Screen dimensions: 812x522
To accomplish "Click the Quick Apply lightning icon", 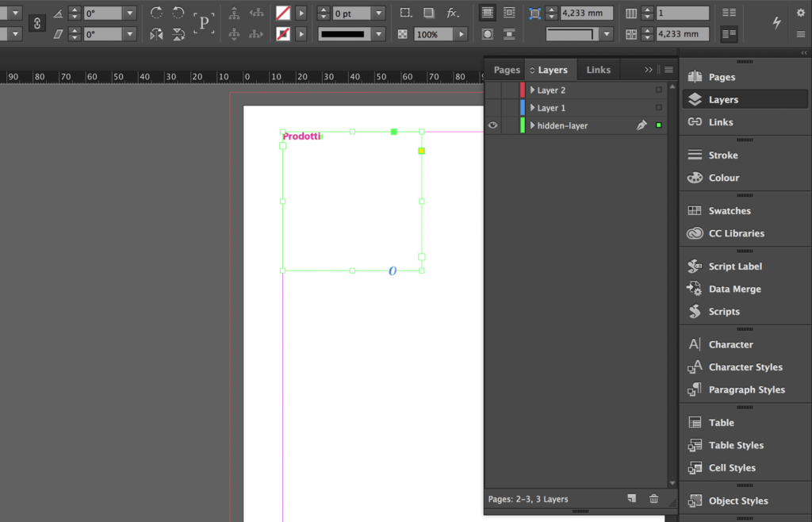I will 776,22.
